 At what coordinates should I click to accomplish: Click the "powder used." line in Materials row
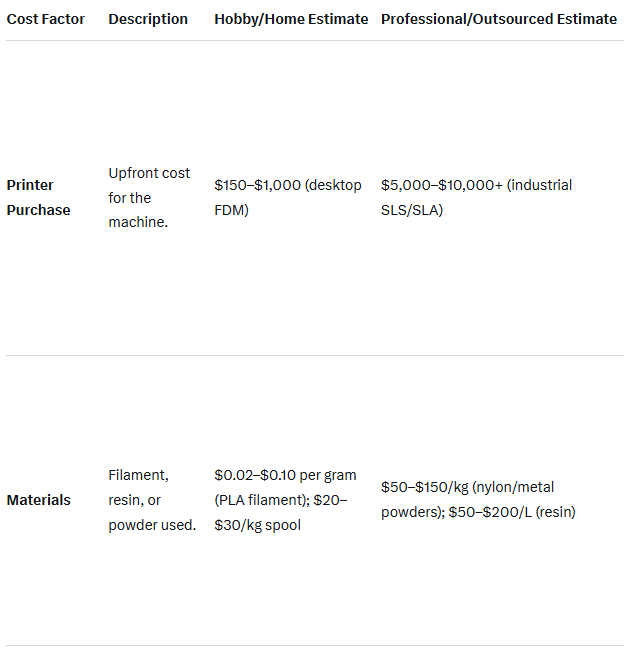point(152,525)
